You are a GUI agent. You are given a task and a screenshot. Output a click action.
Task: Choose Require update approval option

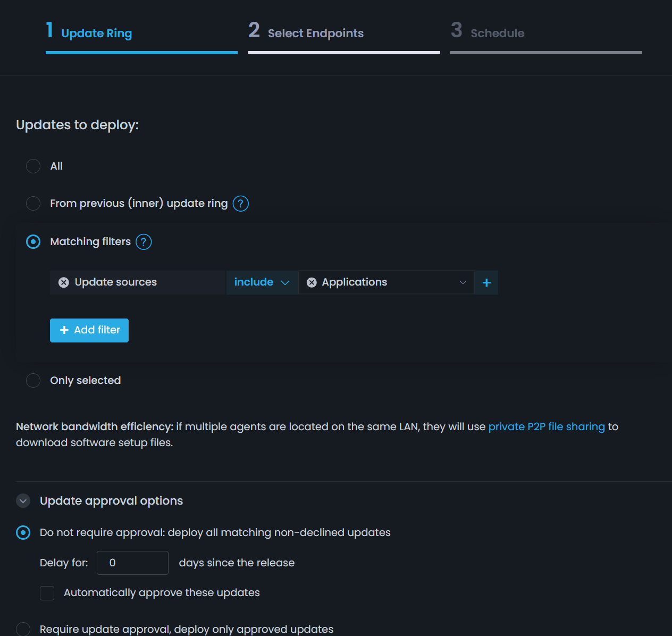click(22, 629)
